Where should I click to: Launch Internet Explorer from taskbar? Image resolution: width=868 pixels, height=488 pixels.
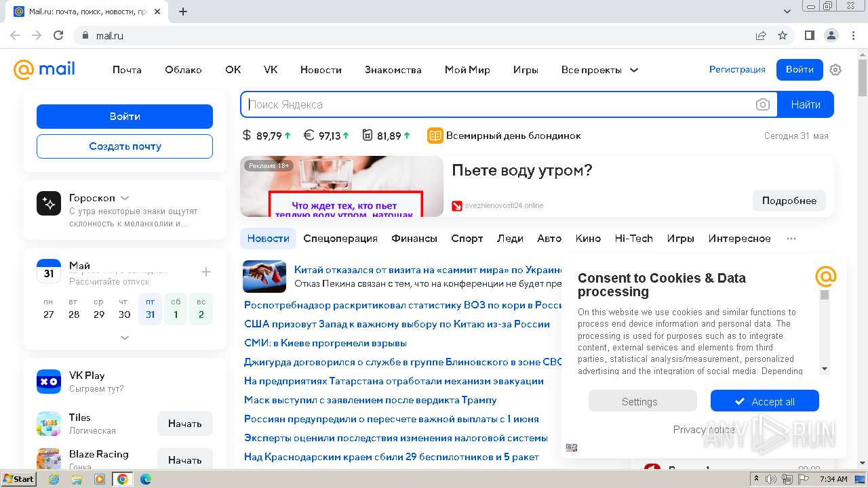tap(54, 479)
